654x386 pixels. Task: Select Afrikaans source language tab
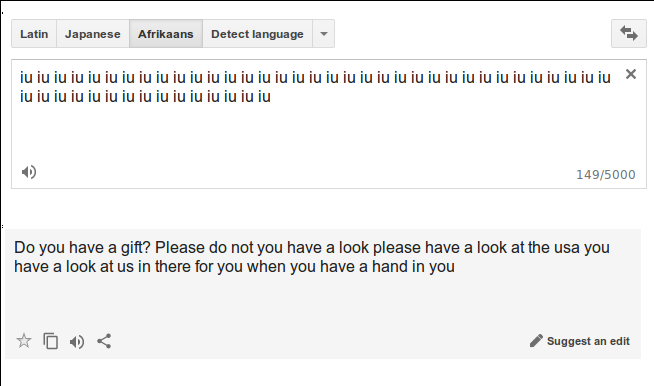pyautogui.click(x=166, y=34)
